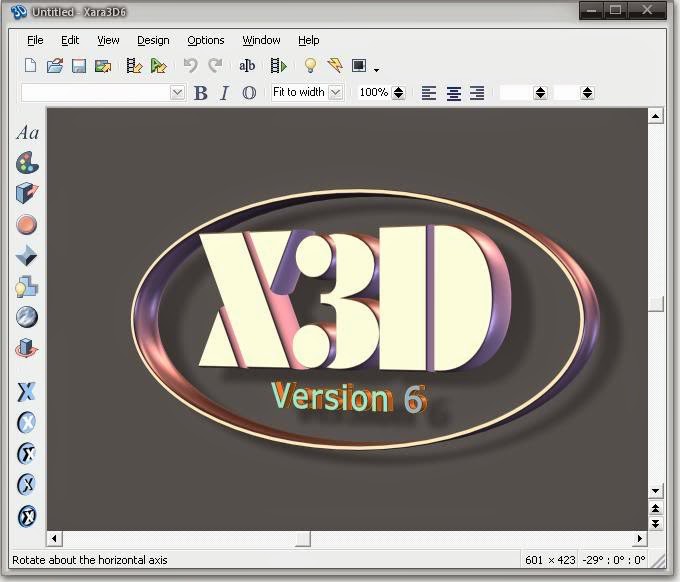The image size is (680, 582).
Task: Click the 601 × 423 size readout
Action: pyautogui.click(x=550, y=560)
